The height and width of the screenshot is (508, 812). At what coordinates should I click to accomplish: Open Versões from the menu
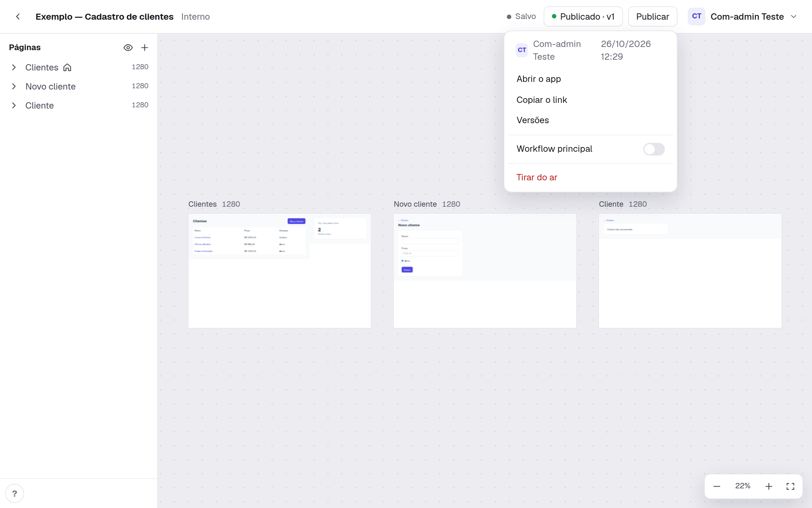click(590, 120)
